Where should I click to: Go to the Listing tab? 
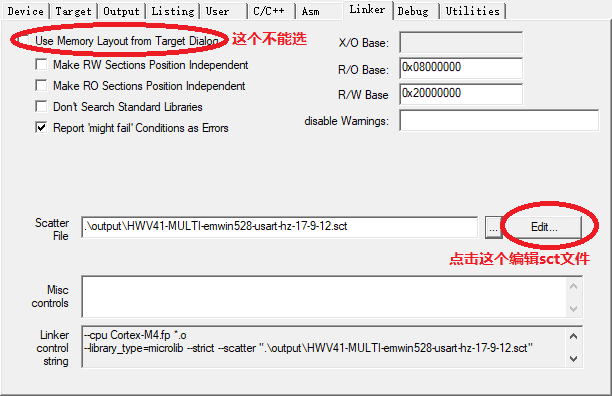click(x=173, y=11)
